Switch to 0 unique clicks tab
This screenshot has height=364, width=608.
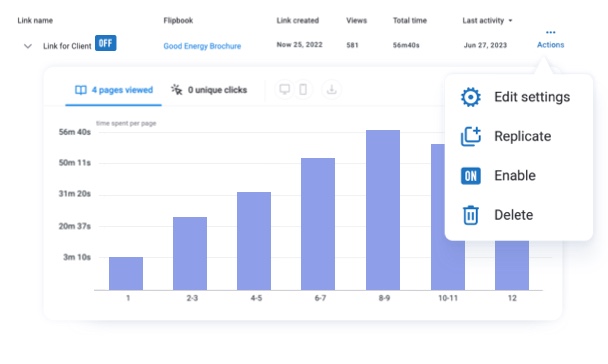pos(209,90)
